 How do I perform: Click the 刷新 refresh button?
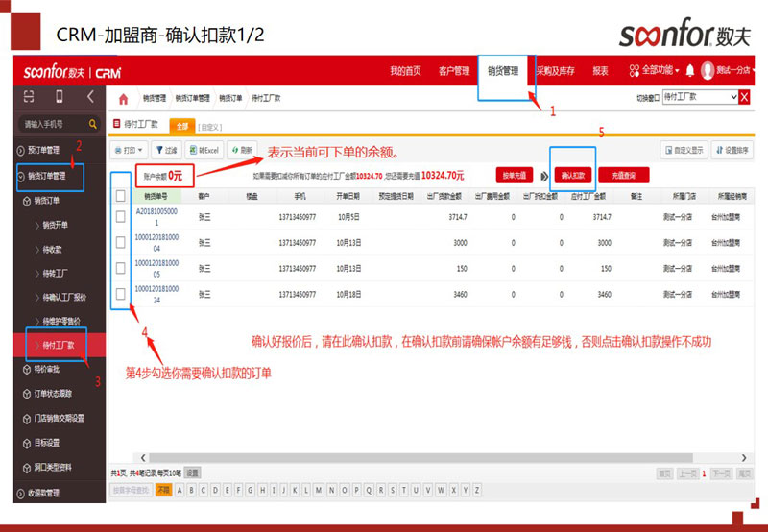[241, 151]
